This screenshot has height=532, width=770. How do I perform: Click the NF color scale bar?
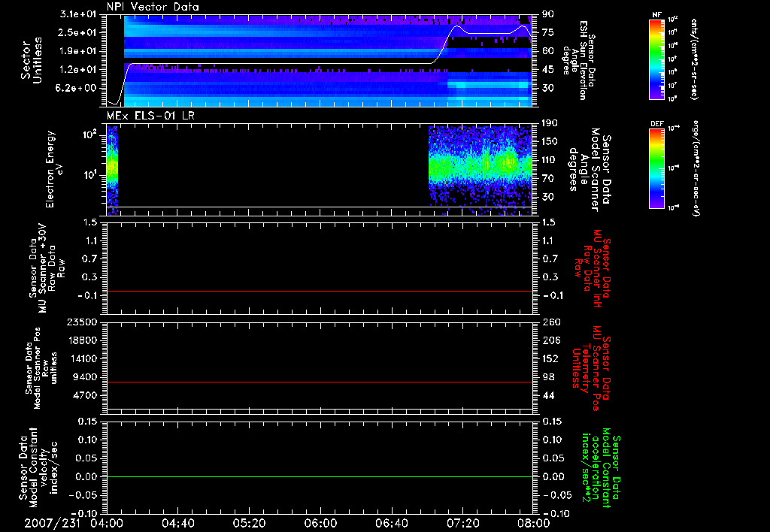[x=656, y=59]
